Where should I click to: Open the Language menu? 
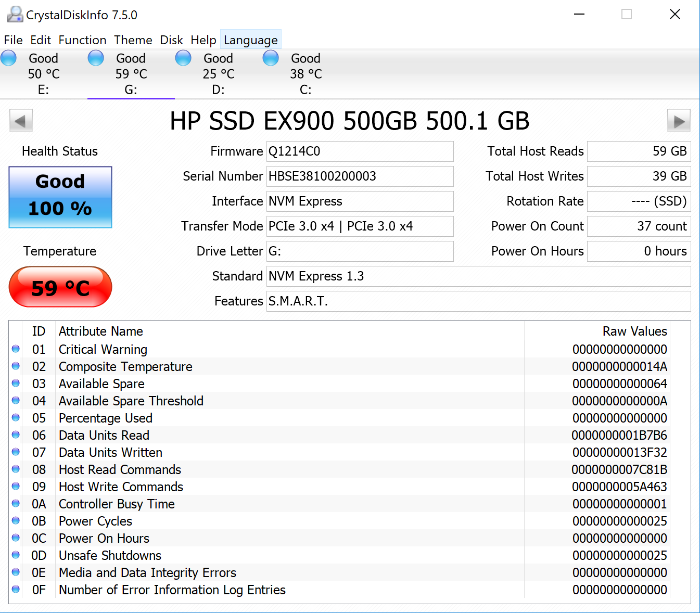250,40
